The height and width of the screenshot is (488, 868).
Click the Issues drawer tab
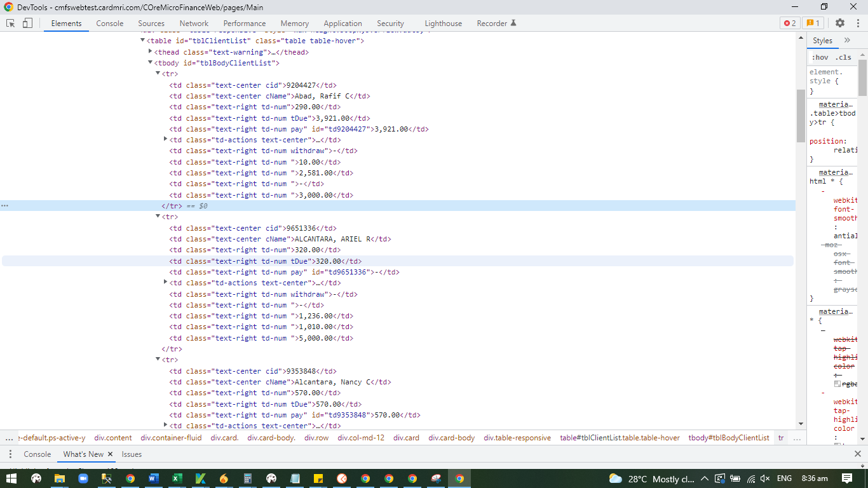click(x=132, y=454)
